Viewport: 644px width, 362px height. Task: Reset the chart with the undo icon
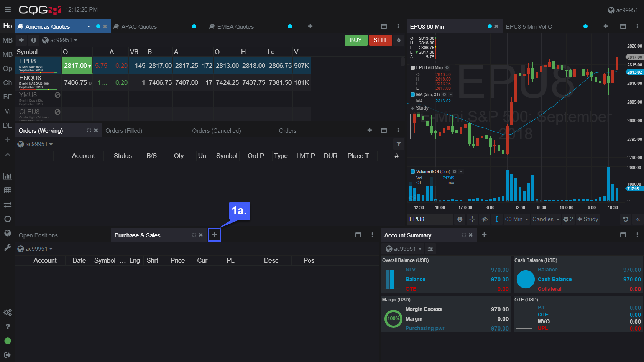(626, 219)
